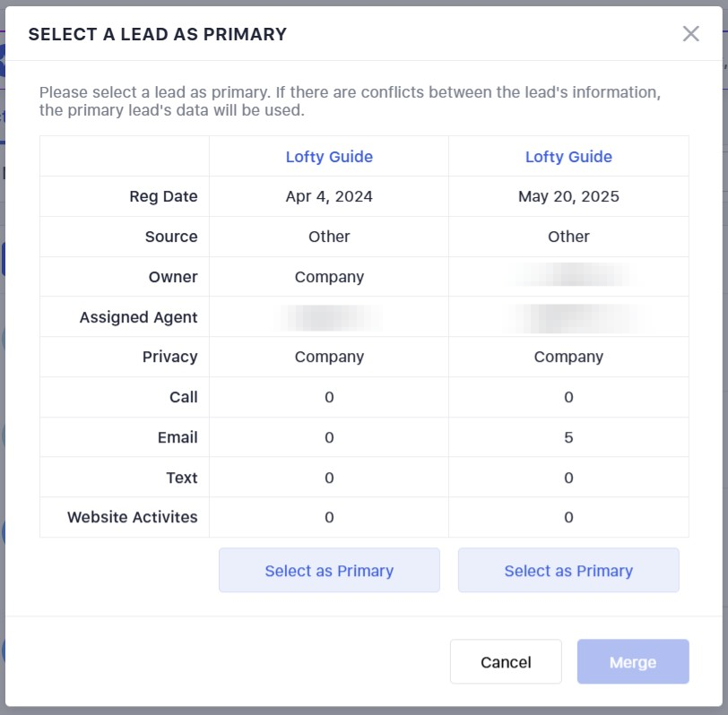This screenshot has height=715, width=728.
Task: Select the May 20, 2025 lead as primary
Action: (568, 571)
